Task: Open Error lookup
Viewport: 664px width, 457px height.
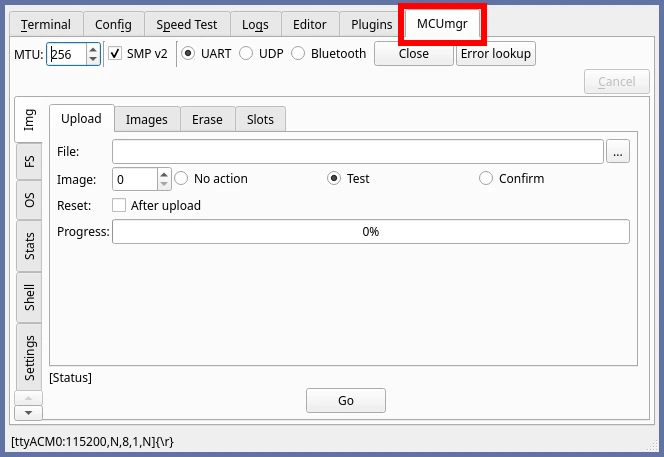Action: pos(496,54)
